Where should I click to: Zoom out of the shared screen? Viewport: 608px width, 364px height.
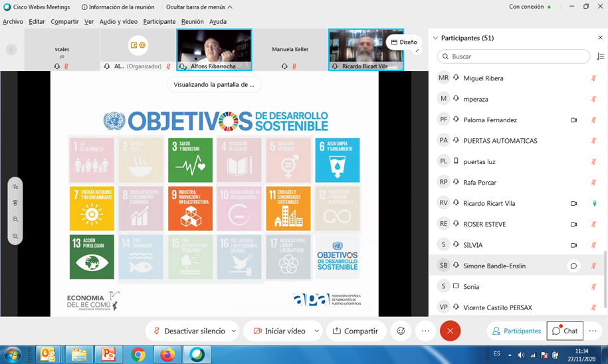(15, 236)
